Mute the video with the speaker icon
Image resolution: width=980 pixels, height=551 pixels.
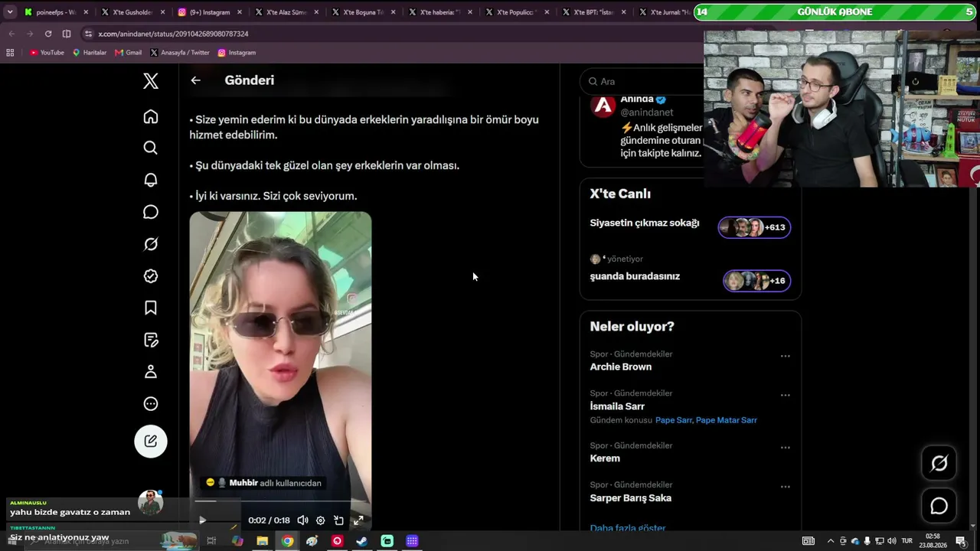coord(302,520)
